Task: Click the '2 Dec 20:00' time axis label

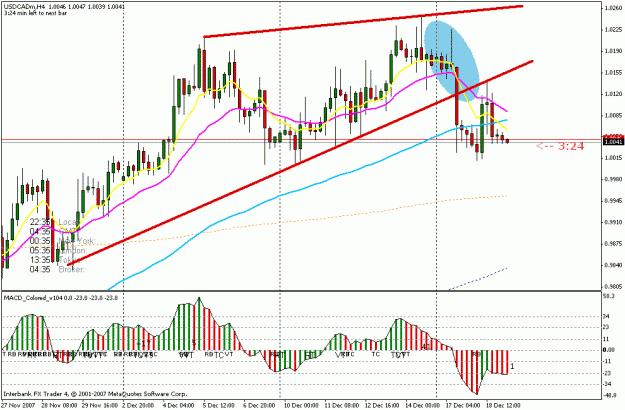Action: (x=138, y=405)
